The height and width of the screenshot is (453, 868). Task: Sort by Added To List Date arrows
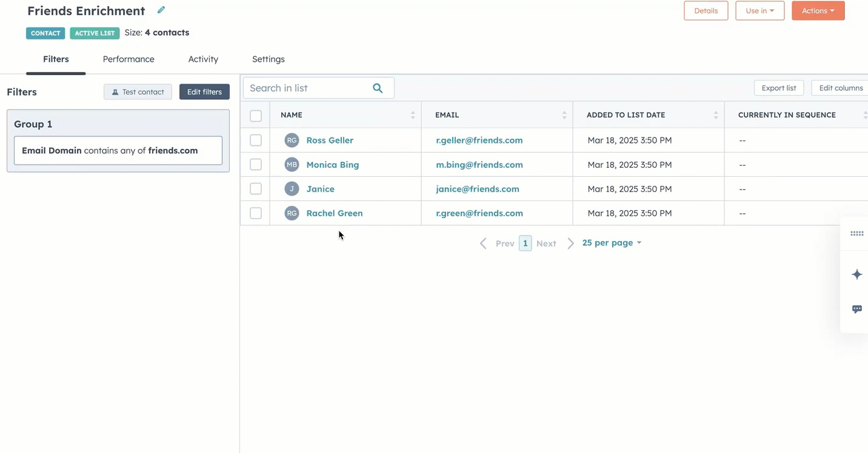pyautogui.click(x=716, y=115)
